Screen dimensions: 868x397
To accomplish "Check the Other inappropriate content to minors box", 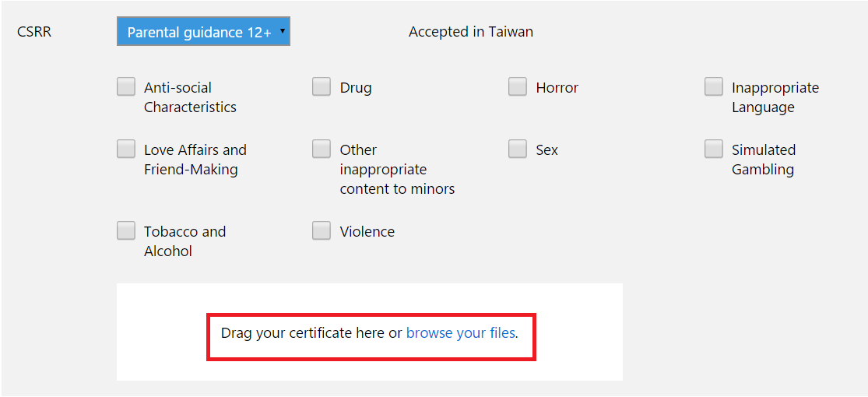I will pyautogui.click(x=322, y=149).
